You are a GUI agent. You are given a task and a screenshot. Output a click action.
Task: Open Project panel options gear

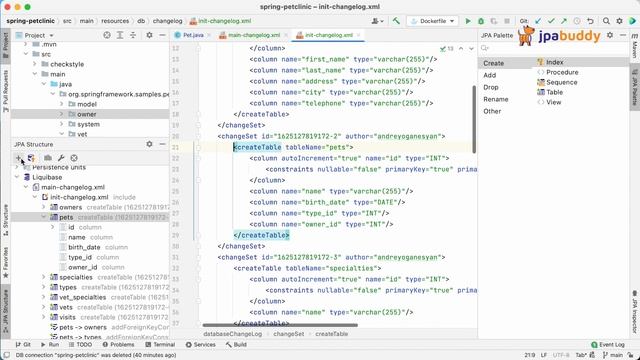pyautogui.click(x=149, y=36)
